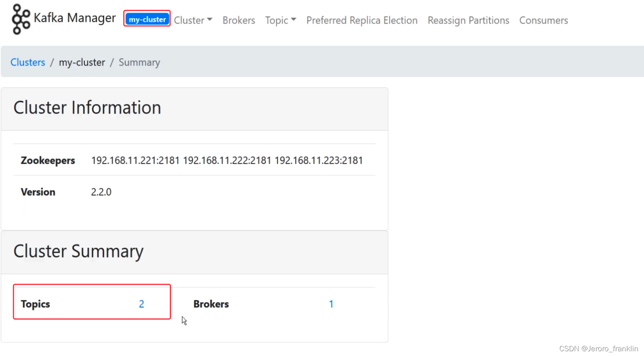
Task: Open the Topics count link 2
Action: [x=141, y=304]
